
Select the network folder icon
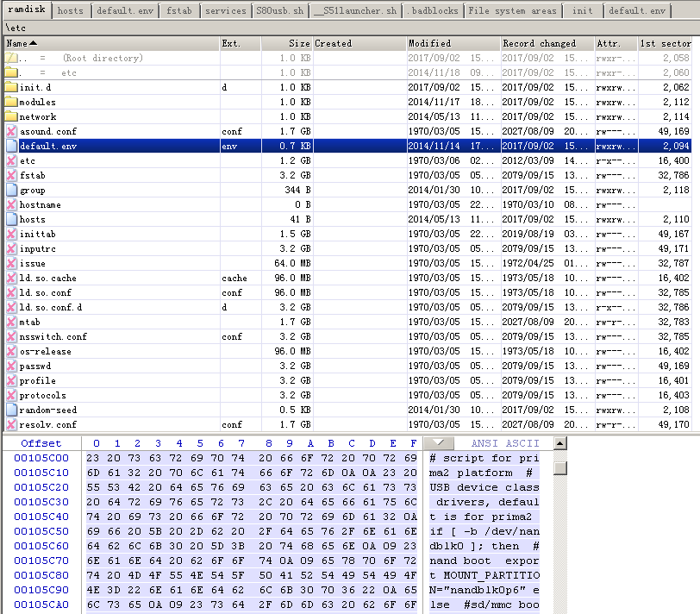[x=11, y=116]
